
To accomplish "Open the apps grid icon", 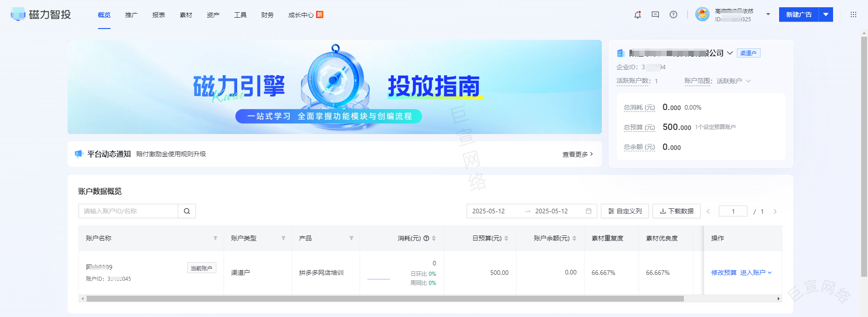I will 853,14.
